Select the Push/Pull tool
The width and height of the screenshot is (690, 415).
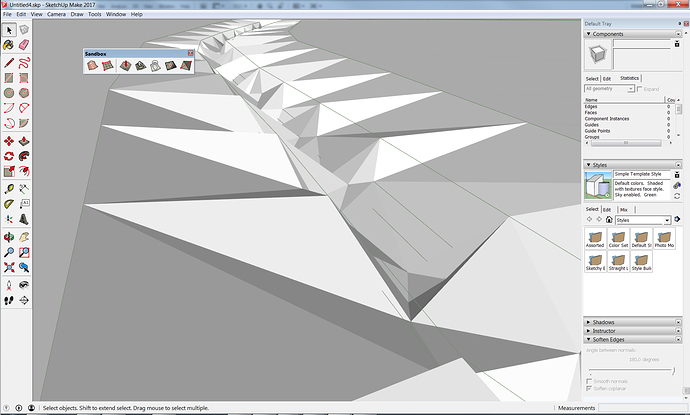pyautogui.click(x=24, y=141)
